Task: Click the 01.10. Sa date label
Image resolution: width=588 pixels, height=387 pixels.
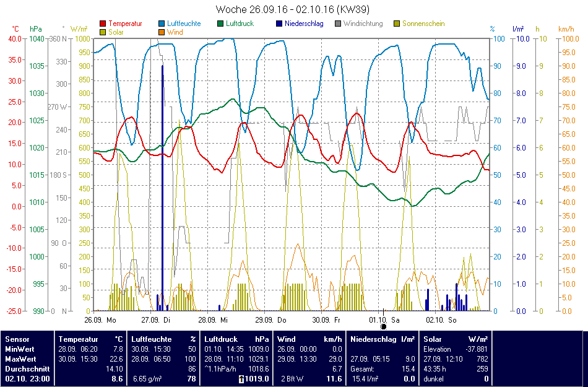Action: pos(384,320)
